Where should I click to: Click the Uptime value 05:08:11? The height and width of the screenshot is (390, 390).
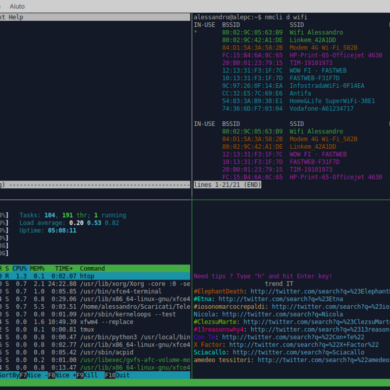(62, 230)
